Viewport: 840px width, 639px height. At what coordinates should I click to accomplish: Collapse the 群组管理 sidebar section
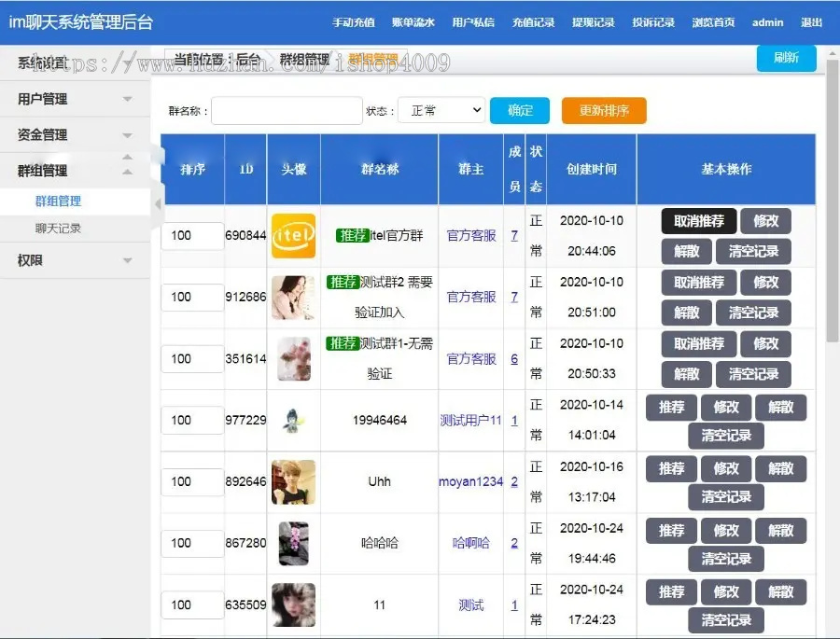[75, 169]
